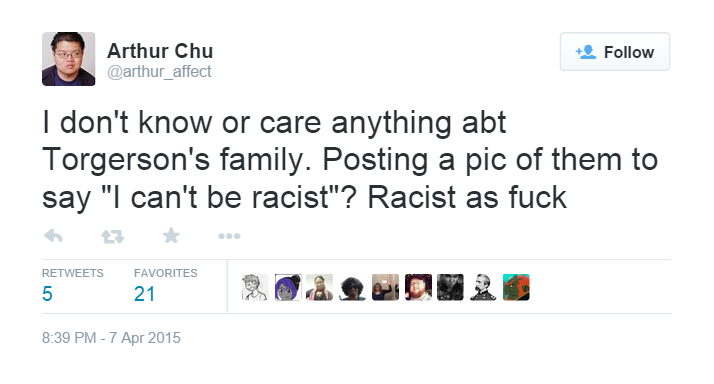Retweet using the retweet arrows icon
This screenshot has height=384, width=714.
pyautogui.click(x=112, y=236)
